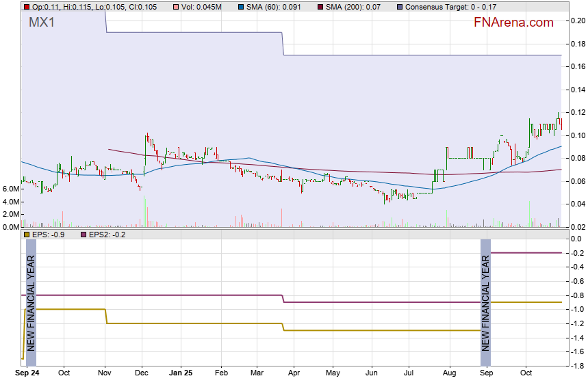Click the Sep 24 date axis label
Image resolution: width=588 pixels, height=387 pixels.
(x=27, y=373)
